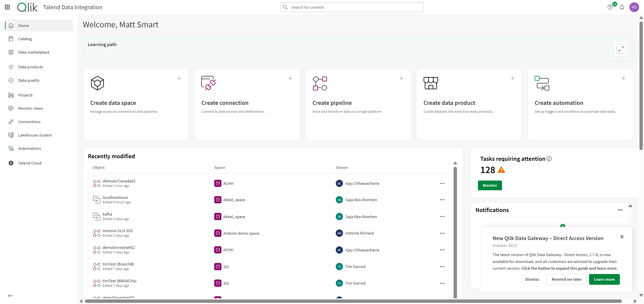Screen dimensions: 644x304
Task: Open the Notifications panel options menu
Action: [x=620, y=210]
